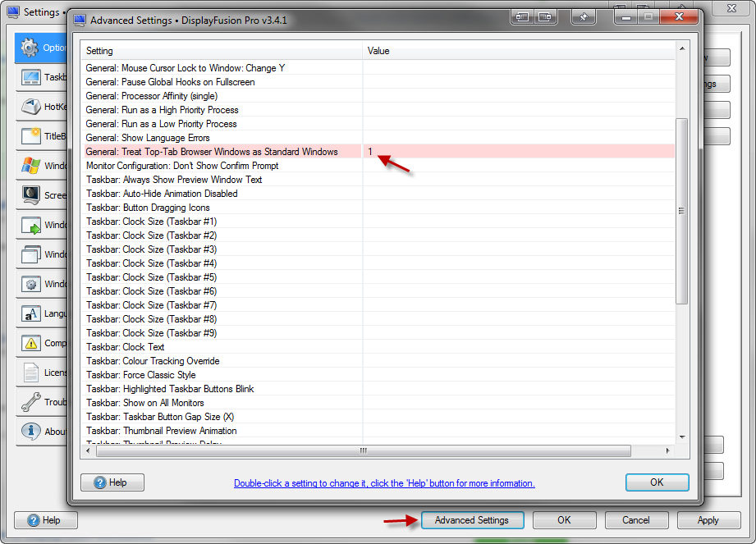Click the vertical scrollbar thumb in settings list
Image resolution: width=756 pixels, height=544 pixels.
pyautogui.click(x=681, y=211)
